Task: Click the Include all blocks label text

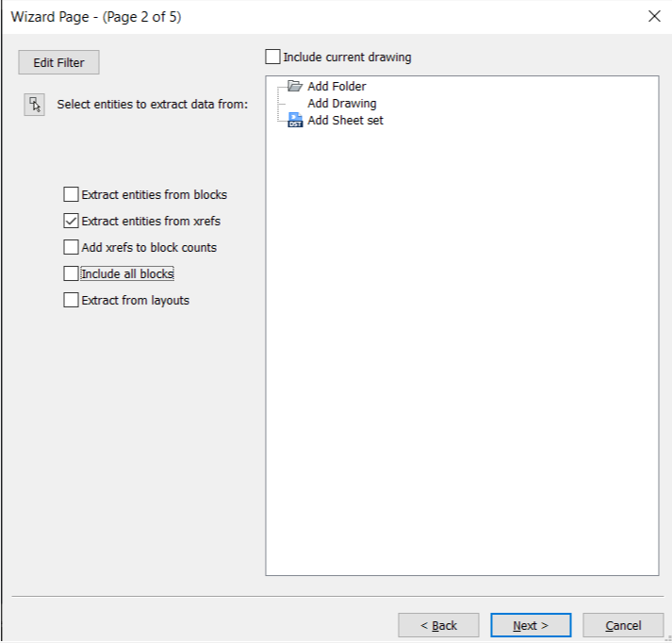Action: 127,274
